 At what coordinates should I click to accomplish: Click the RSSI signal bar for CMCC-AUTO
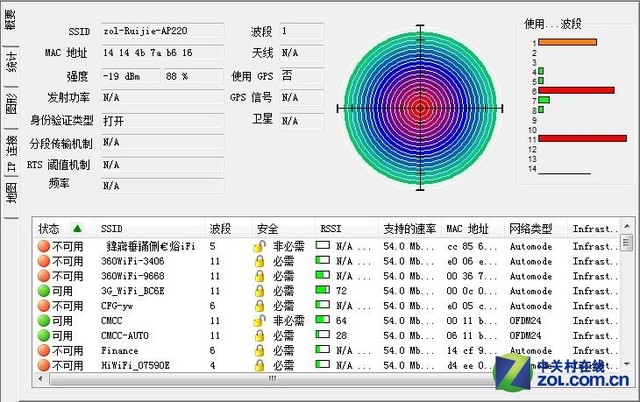(322, 334)
